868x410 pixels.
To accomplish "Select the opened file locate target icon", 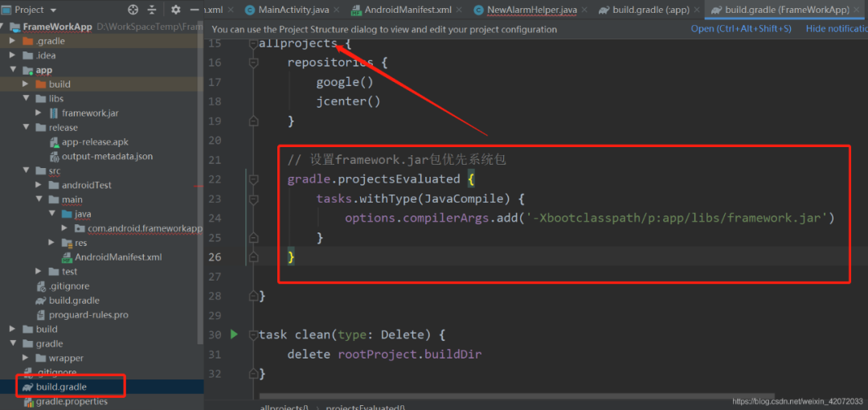I will pyautogui.click(x=133, y=10).
